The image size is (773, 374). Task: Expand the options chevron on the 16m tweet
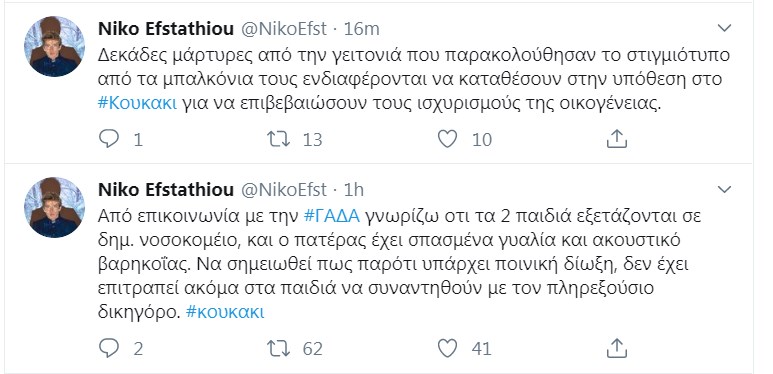click(x=724, y=28)
